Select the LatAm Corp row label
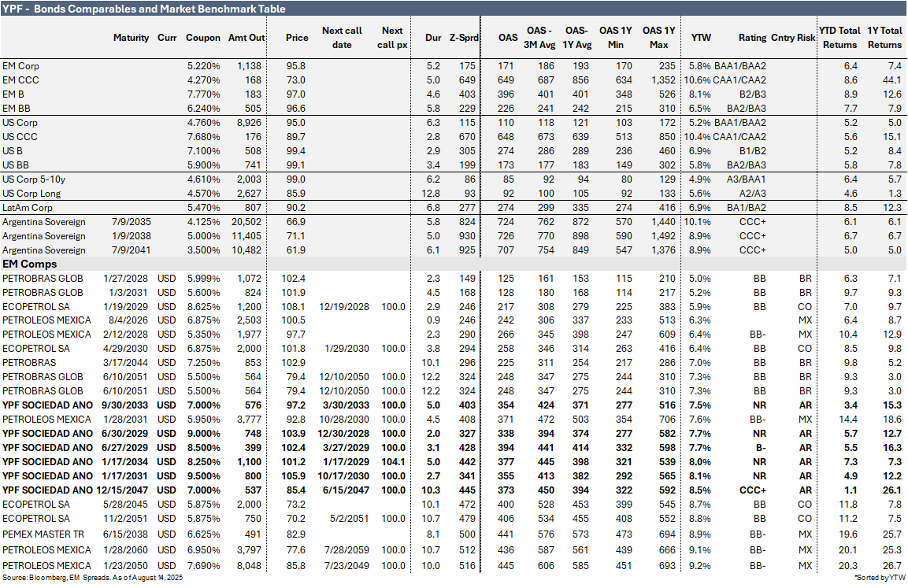 click(28, 208)
